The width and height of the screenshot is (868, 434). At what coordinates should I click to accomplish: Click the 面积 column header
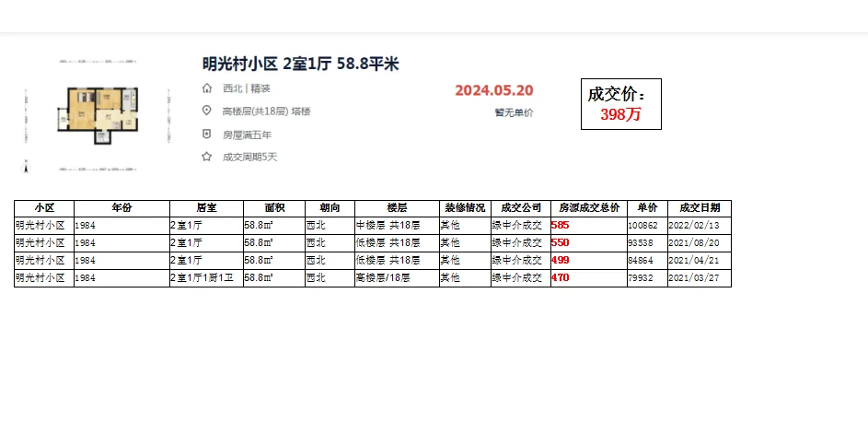click(274, 208)
